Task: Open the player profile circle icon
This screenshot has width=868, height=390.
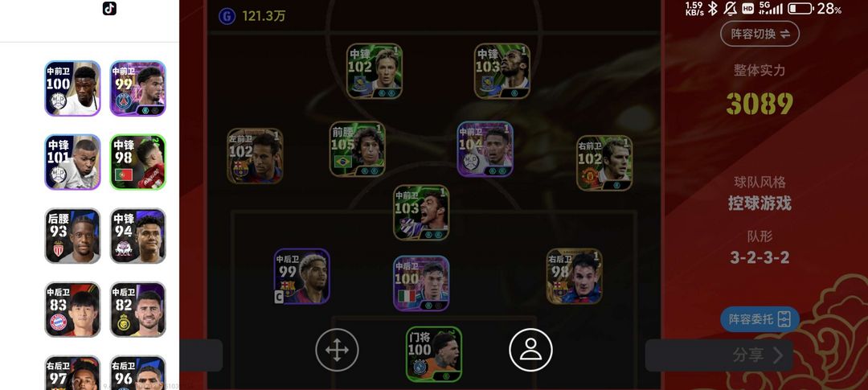Action: pos(530,350)
